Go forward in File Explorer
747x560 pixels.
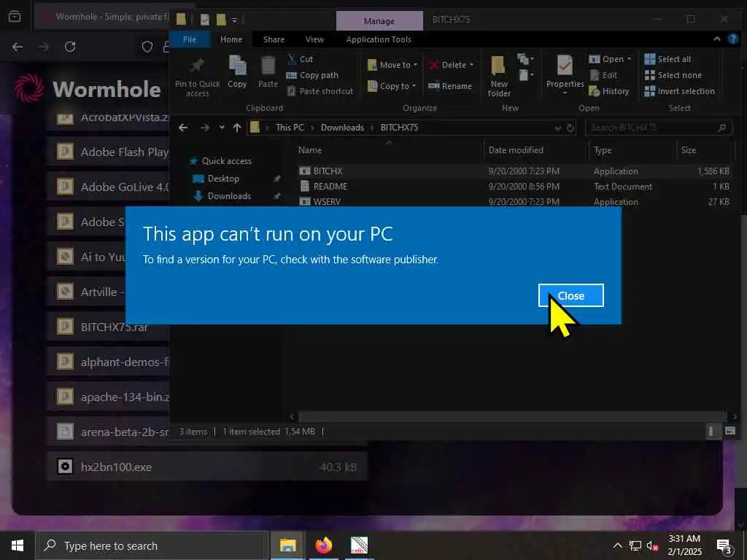(205, 128)
